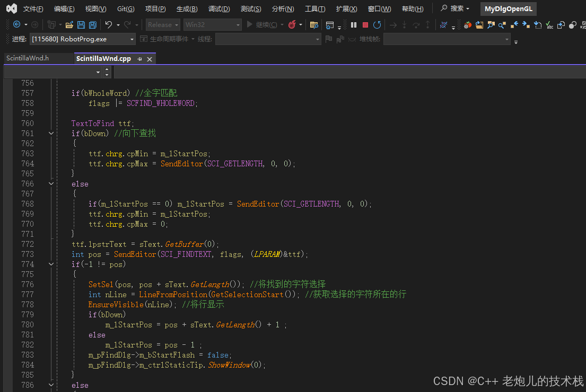Screen dimensions: 586x392
Task: Collapse the else block at line 786
Action: tap(51, 385)
